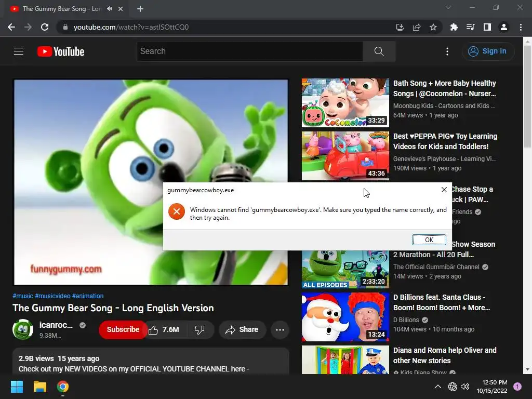Screen dimensions: 532x399
Task: Play the Gummy Bear video in the player
Action: 151,182
